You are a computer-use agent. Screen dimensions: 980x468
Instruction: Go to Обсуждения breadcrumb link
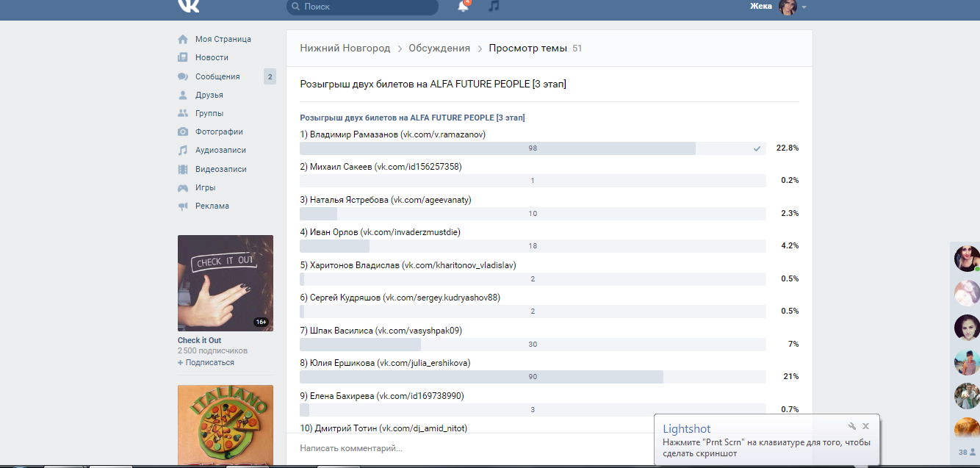pyautogui.click(x=439, y=48)
